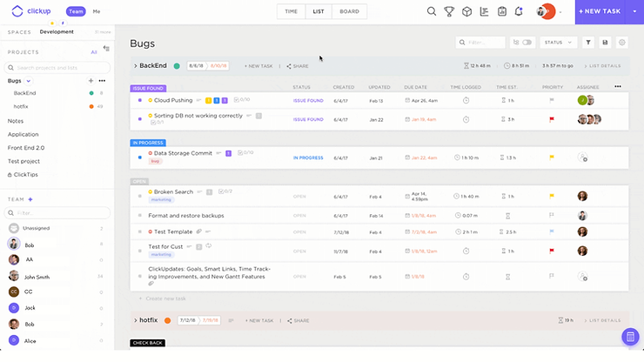This screenshot has width=644, height=362.
Task: Open BackEnd list details
Action: pyautogui.click(x=602, y=66)
